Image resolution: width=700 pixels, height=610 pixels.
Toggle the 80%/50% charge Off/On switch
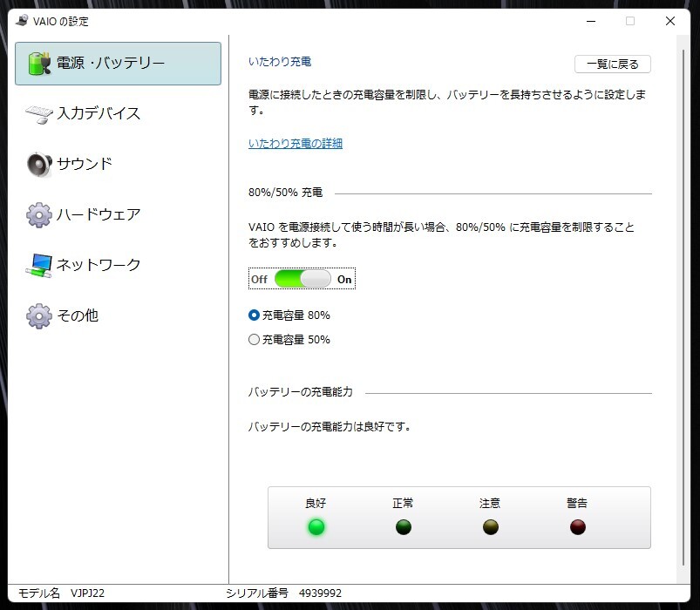point(302,279)
